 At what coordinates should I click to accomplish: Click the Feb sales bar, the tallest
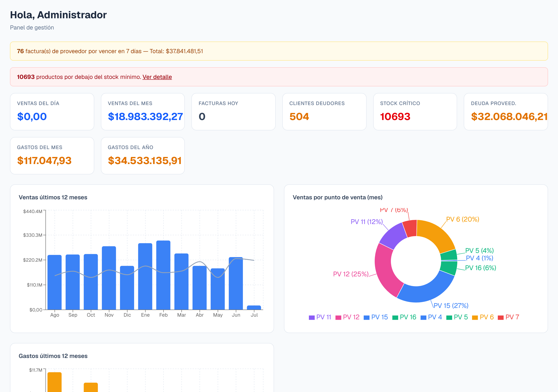(x=163, y=275)
